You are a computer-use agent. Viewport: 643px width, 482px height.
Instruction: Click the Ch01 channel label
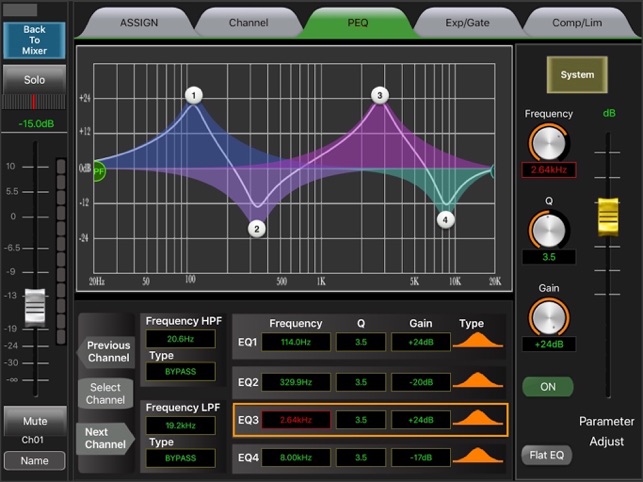point(32,440)
